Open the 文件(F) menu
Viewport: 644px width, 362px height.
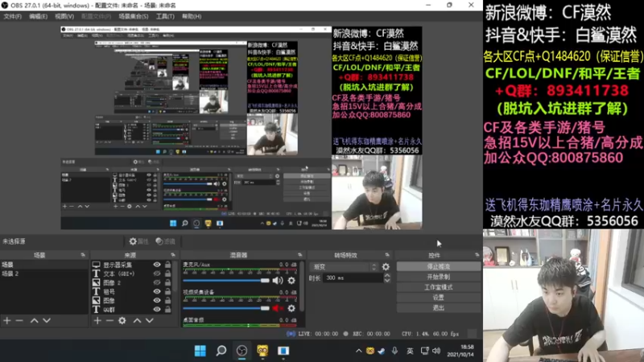click(13, 16)
